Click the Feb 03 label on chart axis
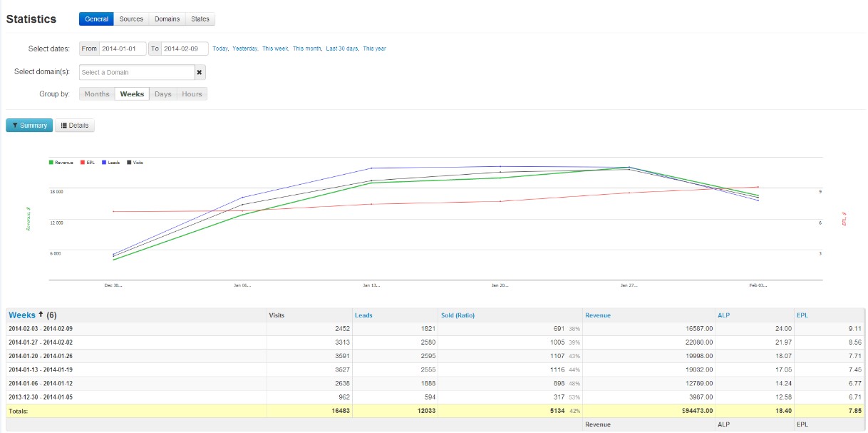 click(758, 285)
